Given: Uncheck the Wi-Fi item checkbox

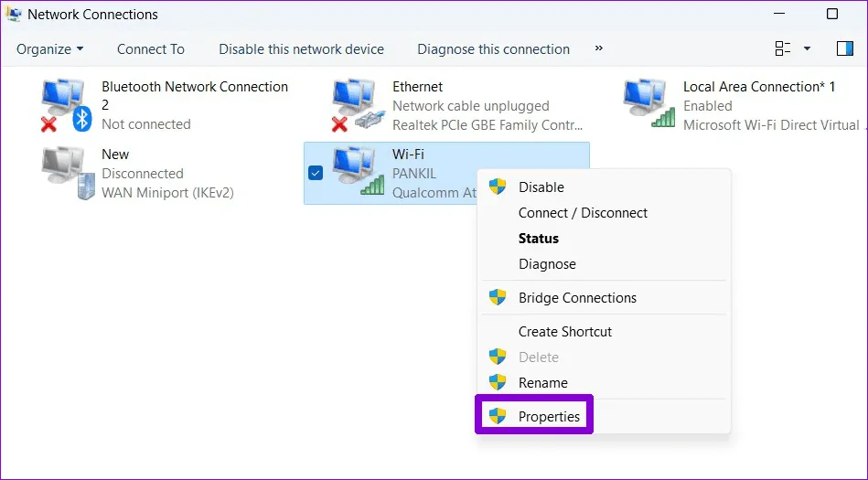Looking at the screenshot, I should point(316,173).
